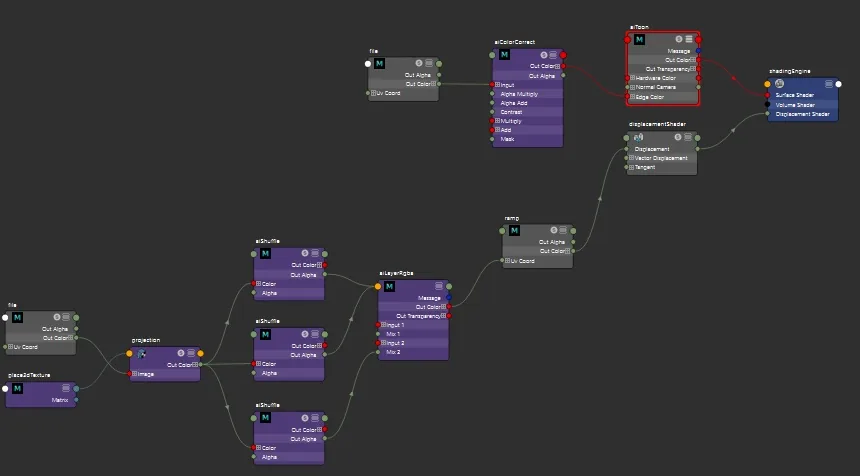Image resolution: width=860 pixels, height=476 pixels.
Task: Click Surface Shader input port on shadingEngine
Action: pos(767,95)
